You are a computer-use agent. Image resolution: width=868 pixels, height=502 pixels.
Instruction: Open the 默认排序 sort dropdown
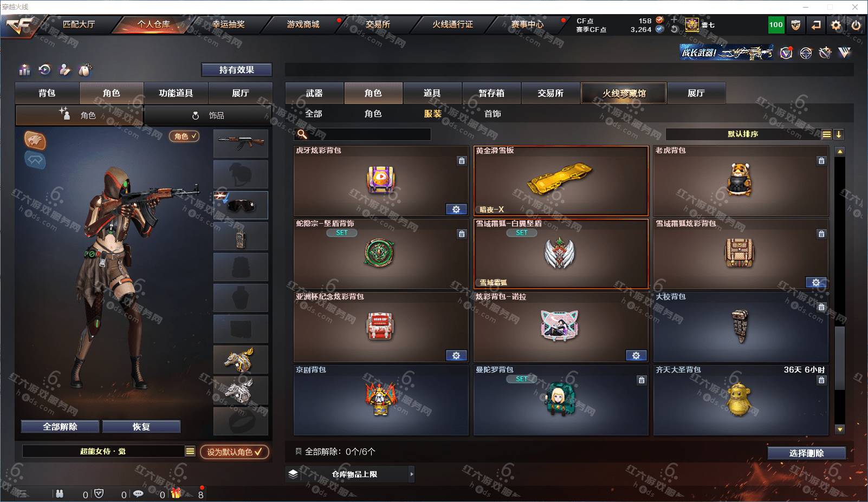tap(743, 134)
